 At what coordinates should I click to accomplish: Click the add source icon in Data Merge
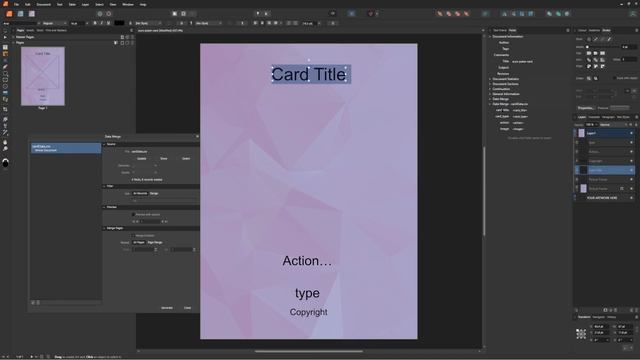(x=33, y=302)
